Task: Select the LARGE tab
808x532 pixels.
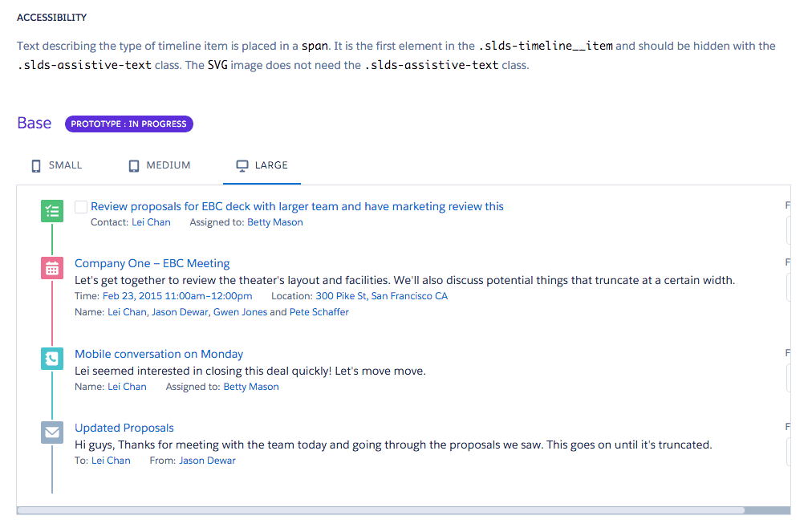Action: pos(262,165)
